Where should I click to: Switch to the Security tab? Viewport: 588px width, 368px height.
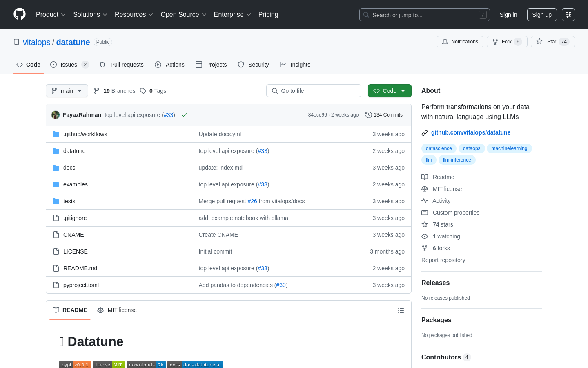click(254, 65)
